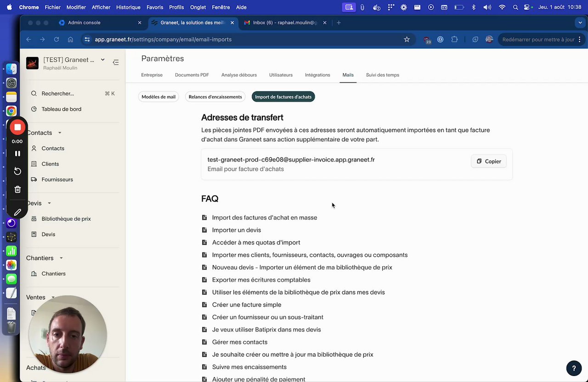Open FAQ Gérer mes contacts
Image resolution: width=588 pixels, height=382 pixels.
[239, 342]
